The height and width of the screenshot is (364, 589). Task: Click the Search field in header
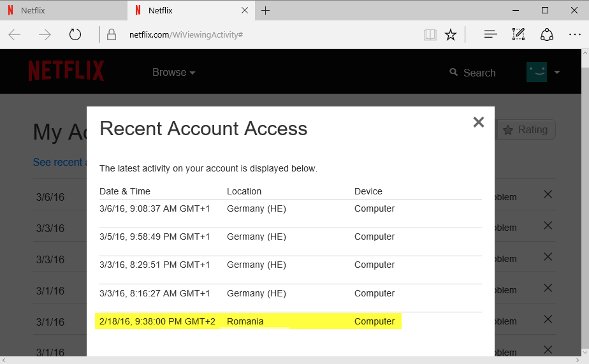point(472,73)
